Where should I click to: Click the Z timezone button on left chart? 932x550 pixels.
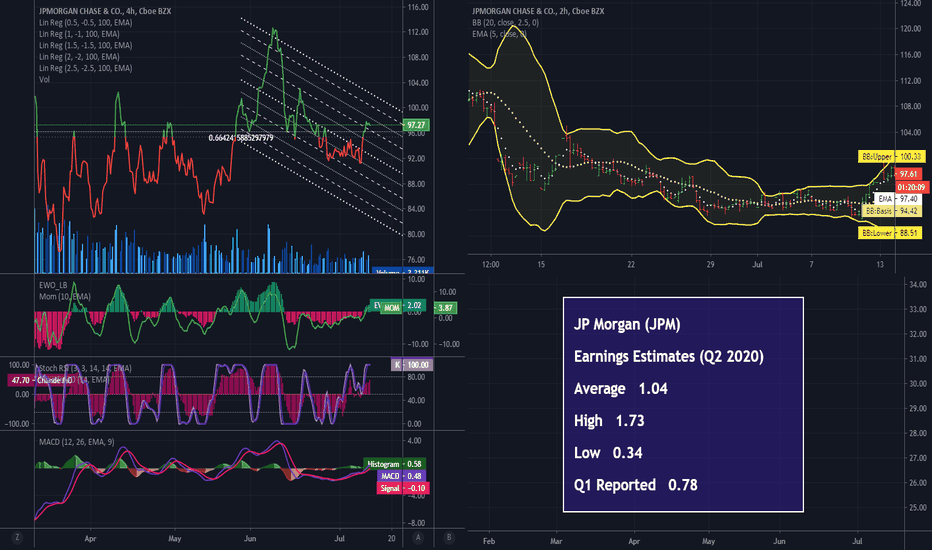point(17,538)
